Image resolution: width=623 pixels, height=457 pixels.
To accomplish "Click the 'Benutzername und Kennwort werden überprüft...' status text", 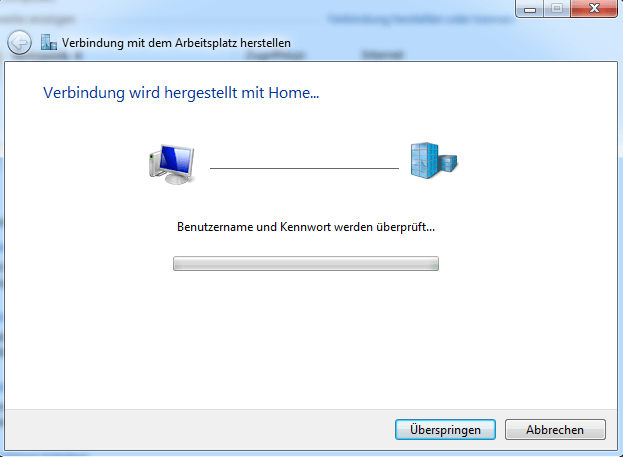I will [x=306, y=227].
